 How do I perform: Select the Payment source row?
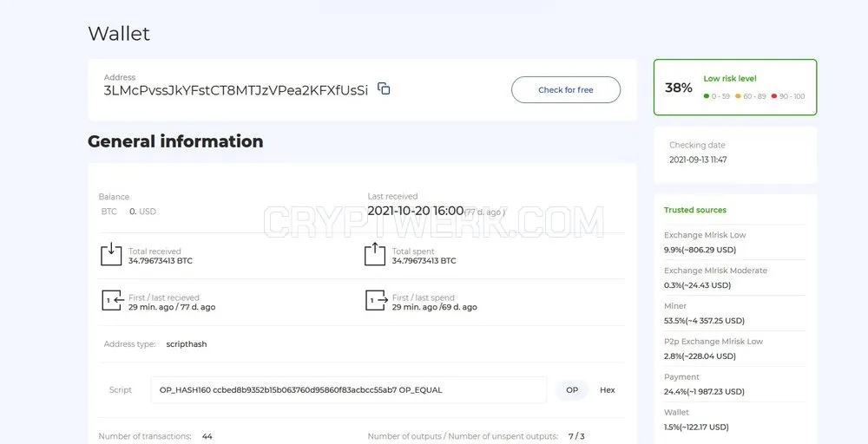(734, 384)
